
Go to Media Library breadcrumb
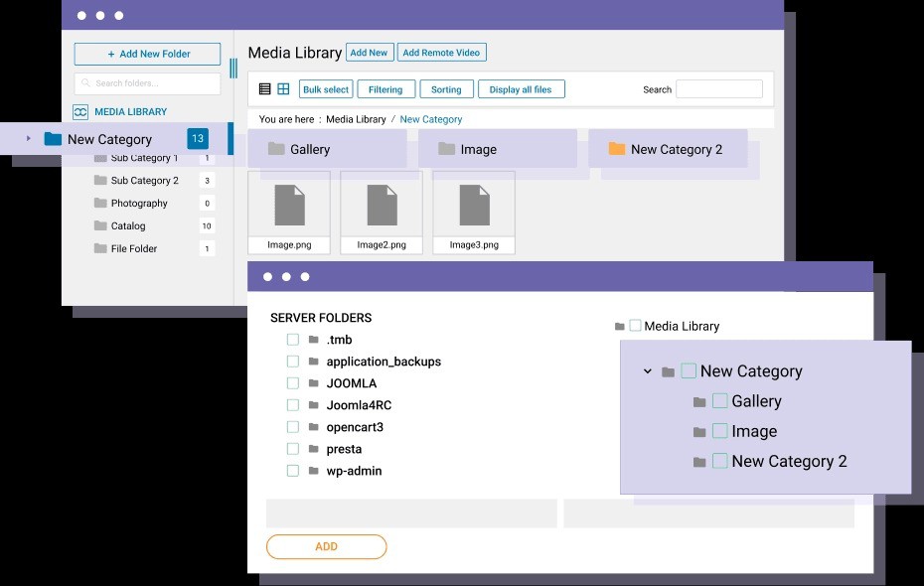356,119
